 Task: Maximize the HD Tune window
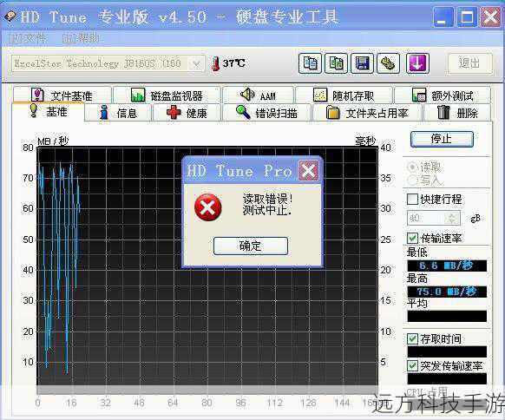467,16
